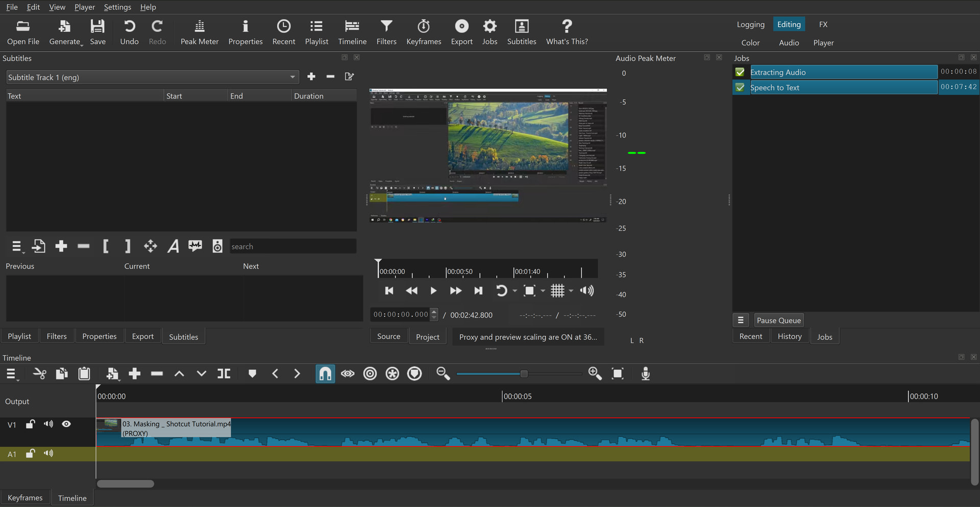Hide the V1 video track
The height and width of the screenshot is (507, 980).
(66, 424)
